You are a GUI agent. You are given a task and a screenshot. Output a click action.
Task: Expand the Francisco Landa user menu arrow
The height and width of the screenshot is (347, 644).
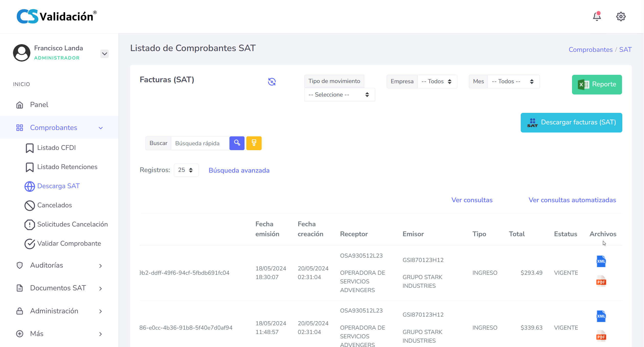point(104,54)
